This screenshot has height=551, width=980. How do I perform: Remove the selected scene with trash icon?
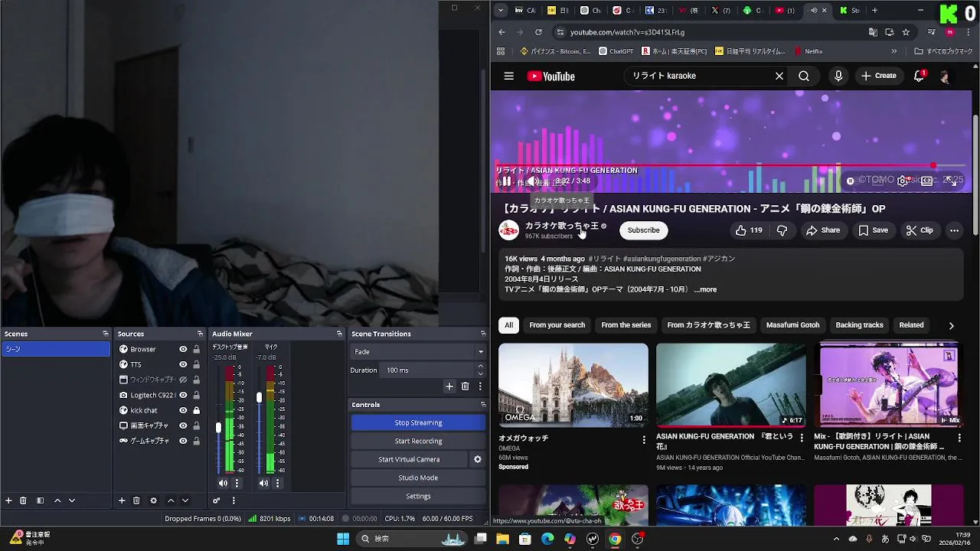point(23,500)
